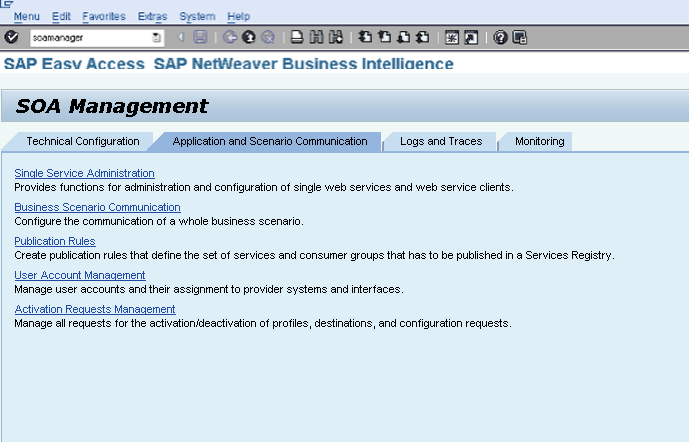Click the First Page icon
The image size is (689, 442).
click(x=365, y=37)
